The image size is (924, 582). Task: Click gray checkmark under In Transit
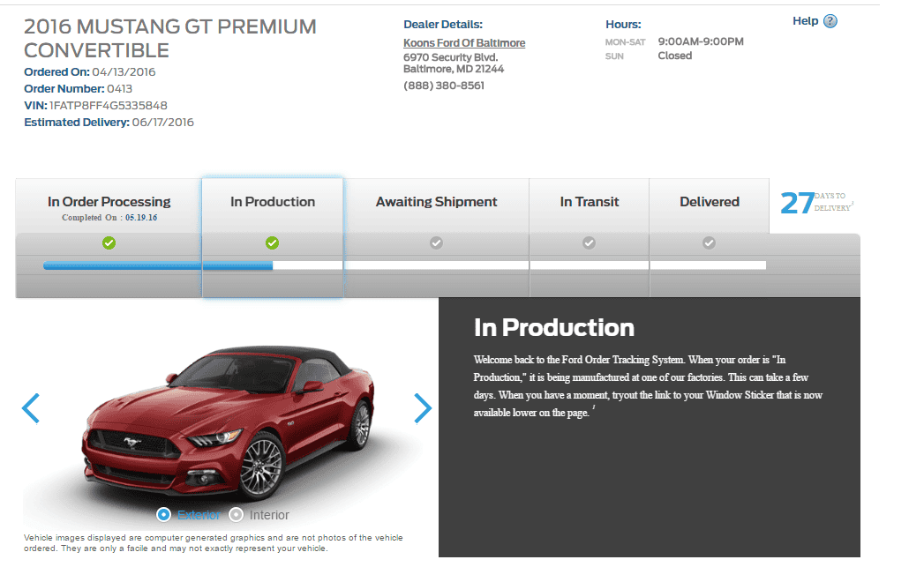click(589, 242)
